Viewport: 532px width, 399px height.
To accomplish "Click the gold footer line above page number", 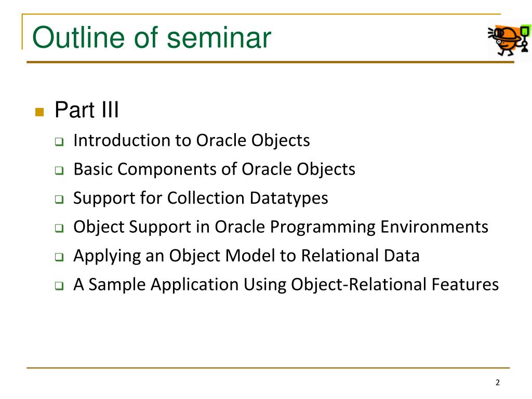I will pyautogui.click(x=268, y=368).
